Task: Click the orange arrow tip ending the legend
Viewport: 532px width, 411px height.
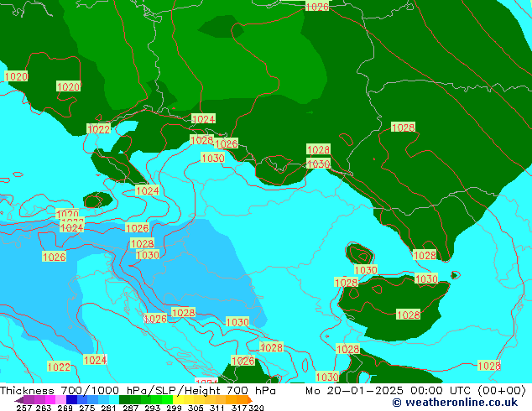Action: 250,400
